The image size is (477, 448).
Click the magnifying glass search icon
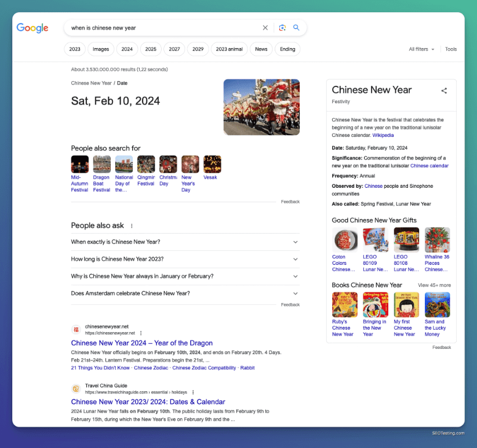tap(296, 28)
